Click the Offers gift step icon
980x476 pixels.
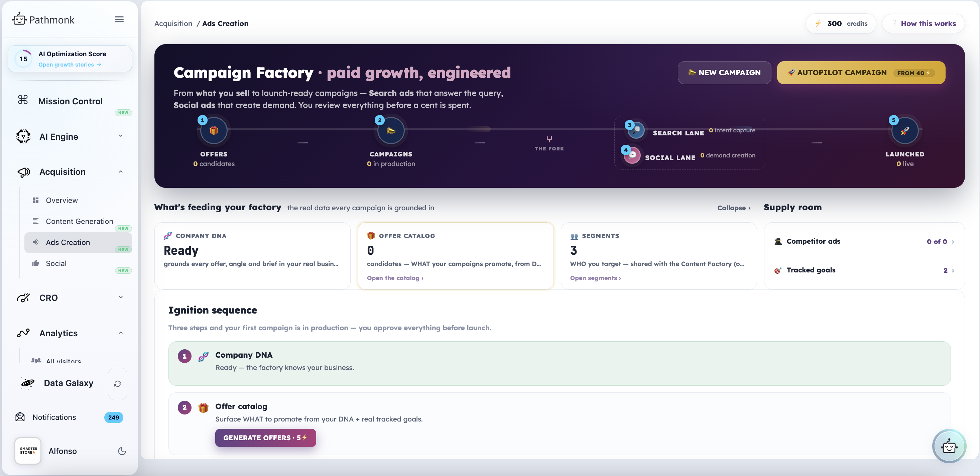tap(214, 130)
